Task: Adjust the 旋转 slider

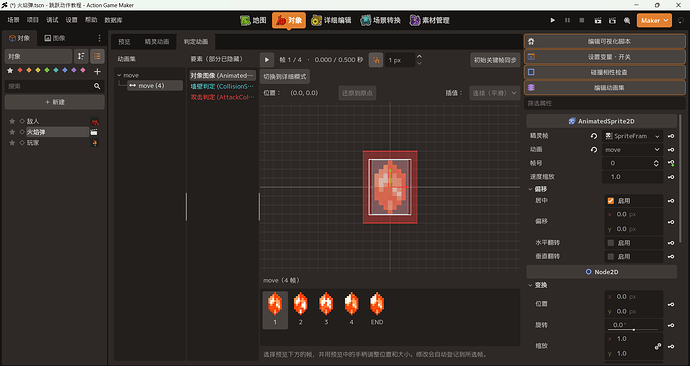Action: [x=633, y=329]
